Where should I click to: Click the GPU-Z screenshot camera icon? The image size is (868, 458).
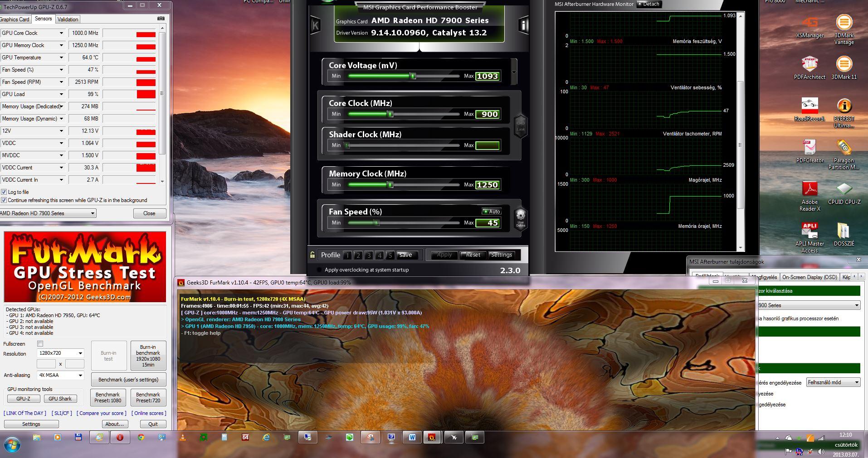[161, 19]
